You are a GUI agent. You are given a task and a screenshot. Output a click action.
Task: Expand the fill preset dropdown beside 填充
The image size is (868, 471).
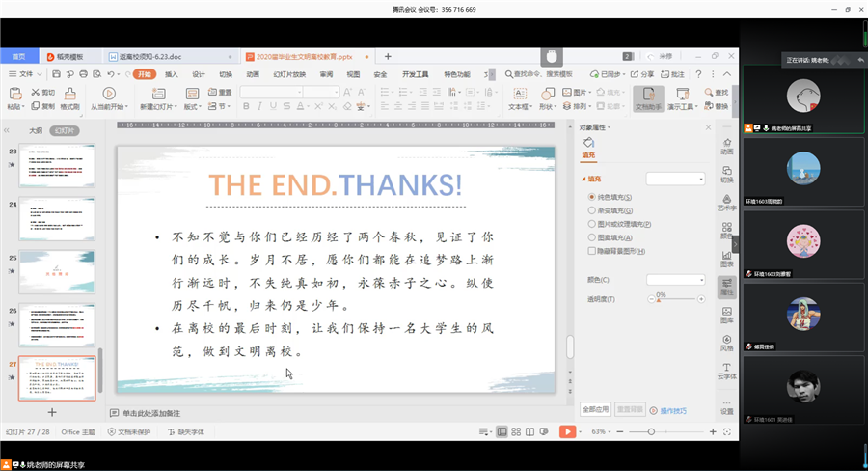click(x=675, y=179)
